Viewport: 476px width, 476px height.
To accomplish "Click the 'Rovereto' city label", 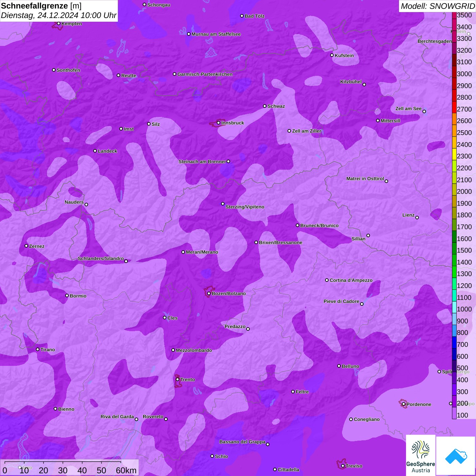I will point(153,417).
